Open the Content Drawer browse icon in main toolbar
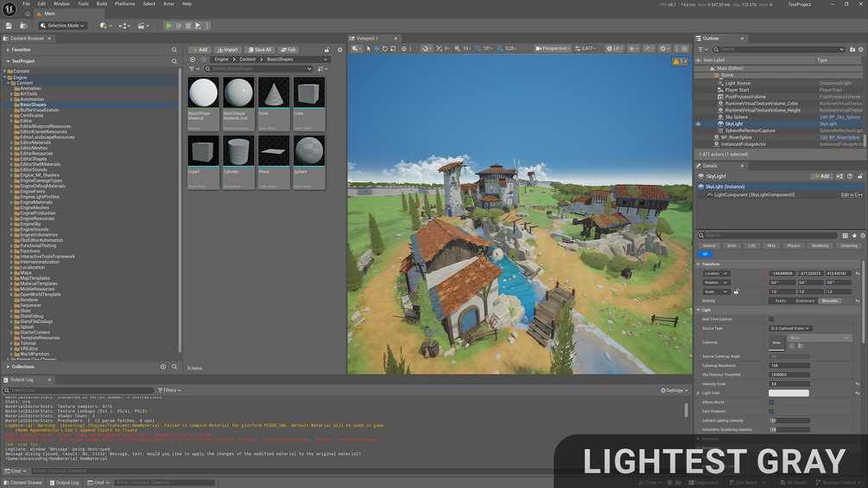The image size is (868, 488). tap(23, 25)
